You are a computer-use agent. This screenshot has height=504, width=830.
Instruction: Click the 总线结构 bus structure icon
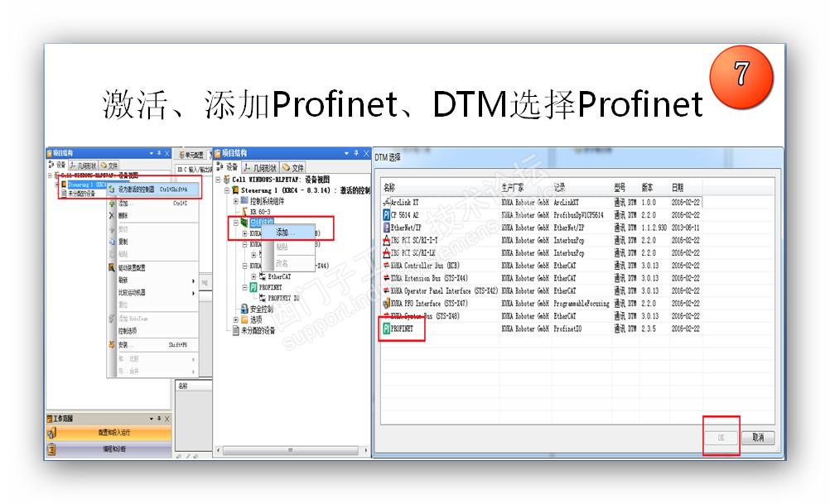[x=244, y=223]
